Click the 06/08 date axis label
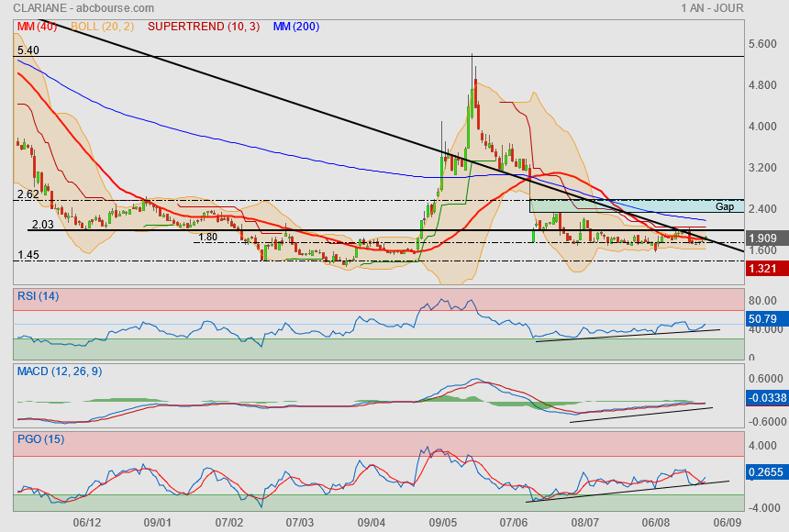789x532 pixels. 656,523
